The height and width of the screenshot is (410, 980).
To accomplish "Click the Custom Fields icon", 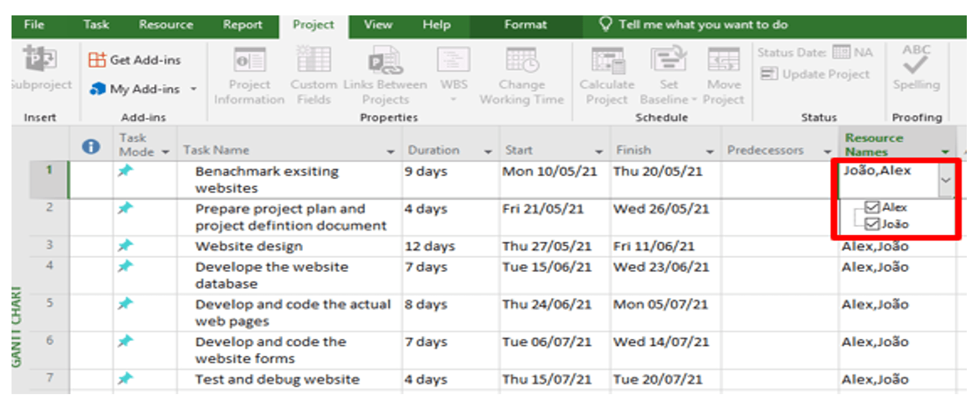I will pos(313,60).
